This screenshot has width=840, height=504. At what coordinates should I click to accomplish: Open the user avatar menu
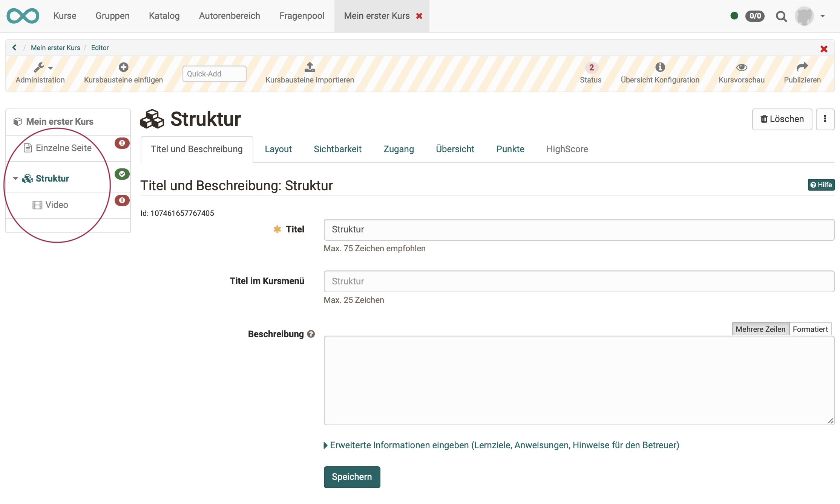[810, 16]
